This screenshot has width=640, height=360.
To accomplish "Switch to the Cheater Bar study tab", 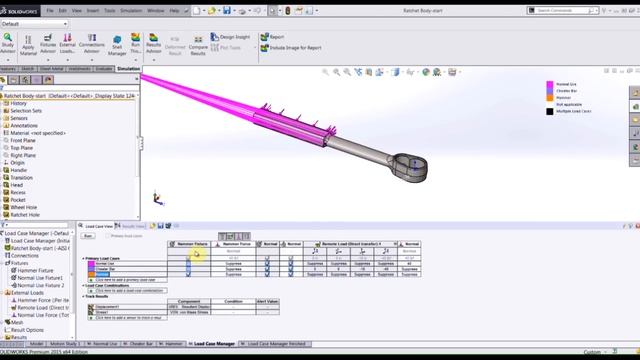I will pyautogui.click(x=138, y=344).
